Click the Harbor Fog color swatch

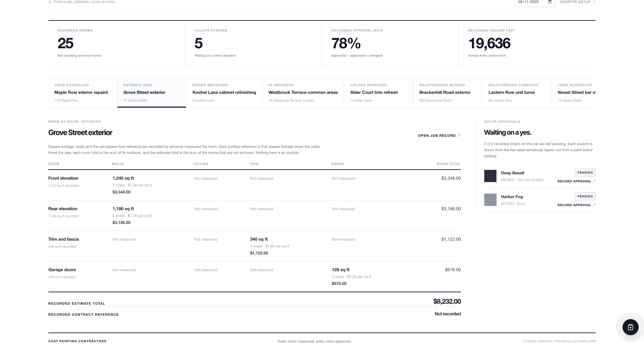coord(490,200)
